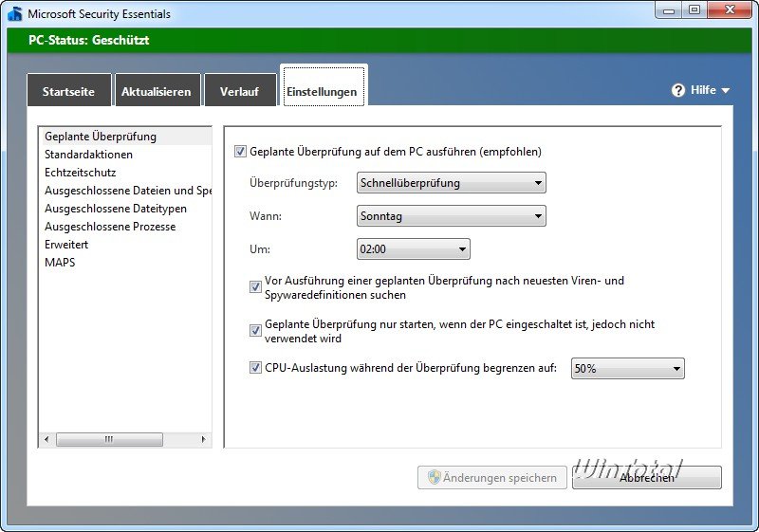This screenshot has width=759, height=532.
Task: Select Ausgeschlossene Prozesse entry
Action: point(125,227)
